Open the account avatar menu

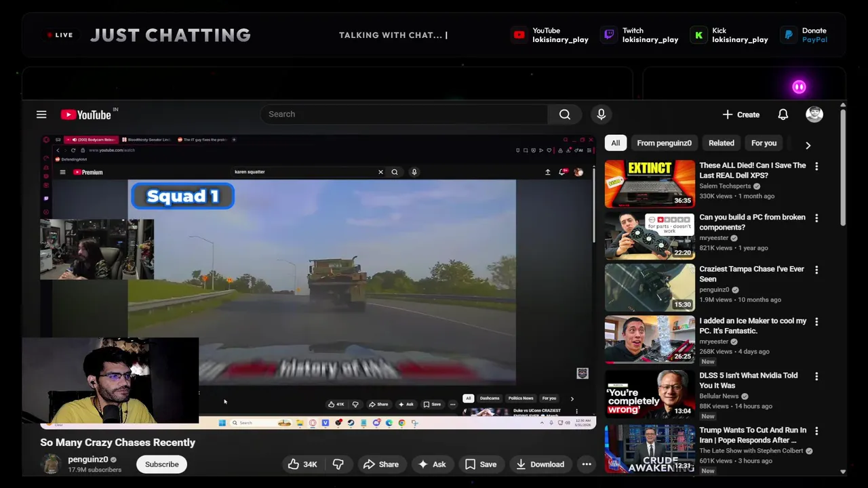click(814, 115)
